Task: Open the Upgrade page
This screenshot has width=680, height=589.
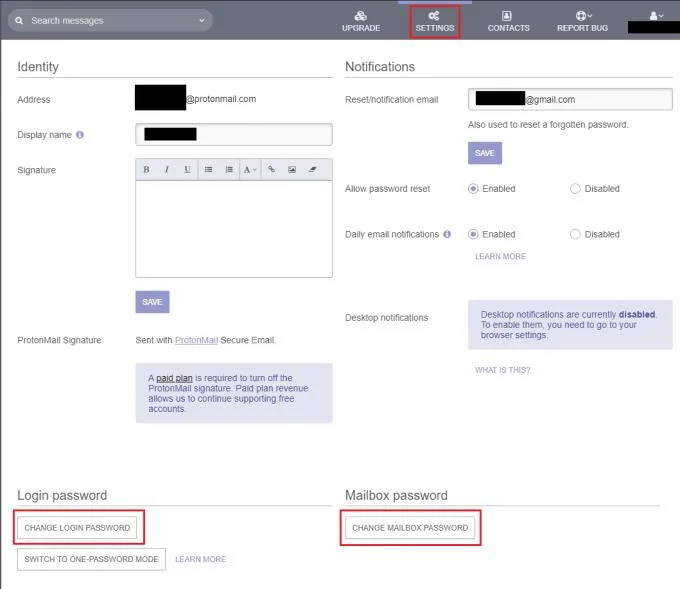Action: pyautogui.click(x=361, y=22)
